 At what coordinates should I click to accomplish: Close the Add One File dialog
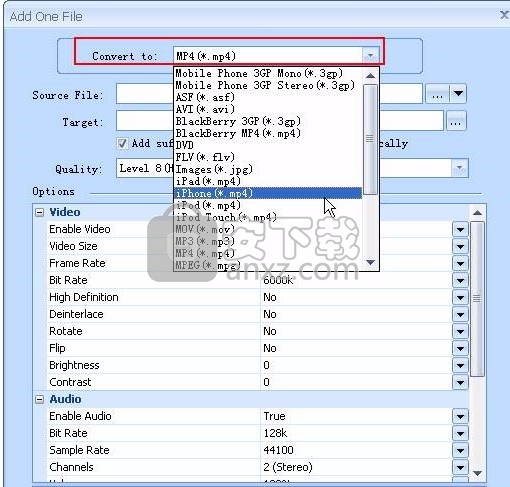(x=504, y=15)
